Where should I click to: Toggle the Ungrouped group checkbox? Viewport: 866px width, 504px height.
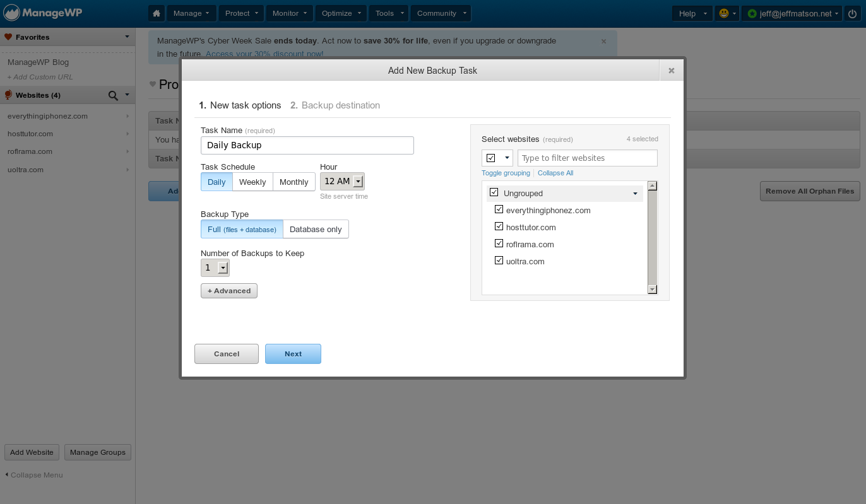(494, 192)
